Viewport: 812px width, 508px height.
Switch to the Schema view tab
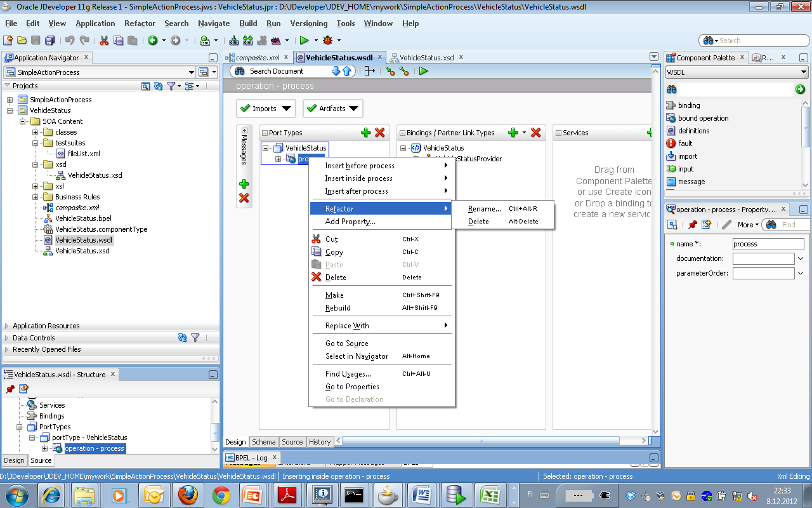(x=263, y=442)
